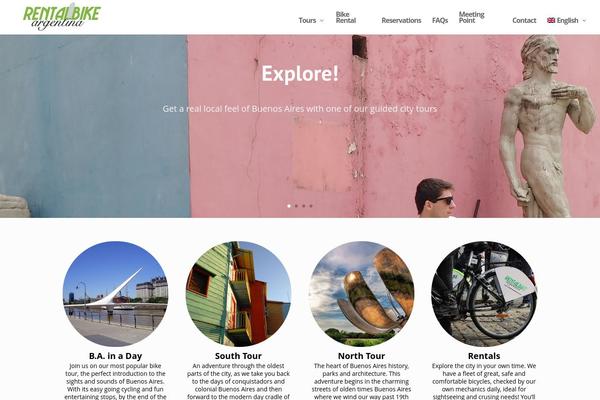
Task: Click the B.A. in a Day bridge image
Action: point(115,294)
